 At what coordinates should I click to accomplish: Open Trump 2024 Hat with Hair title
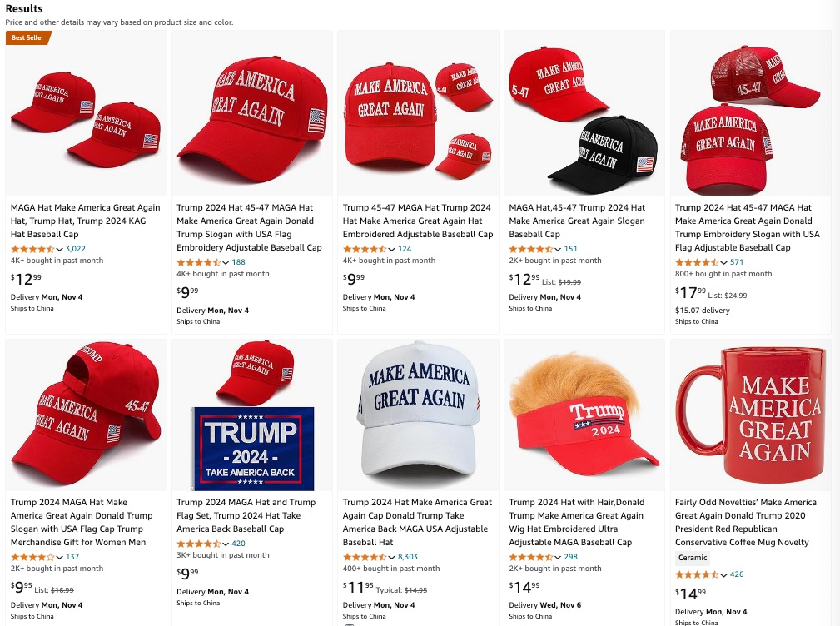576,522
